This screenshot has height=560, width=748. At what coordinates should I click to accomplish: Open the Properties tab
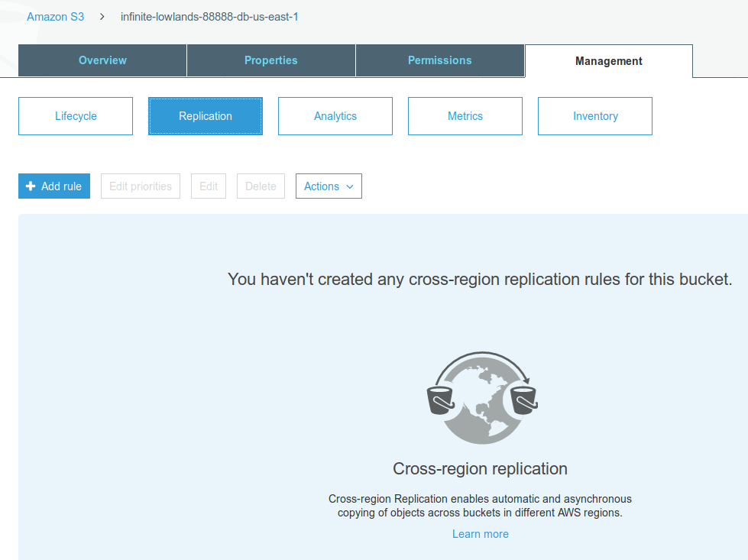tap(271, 60)
